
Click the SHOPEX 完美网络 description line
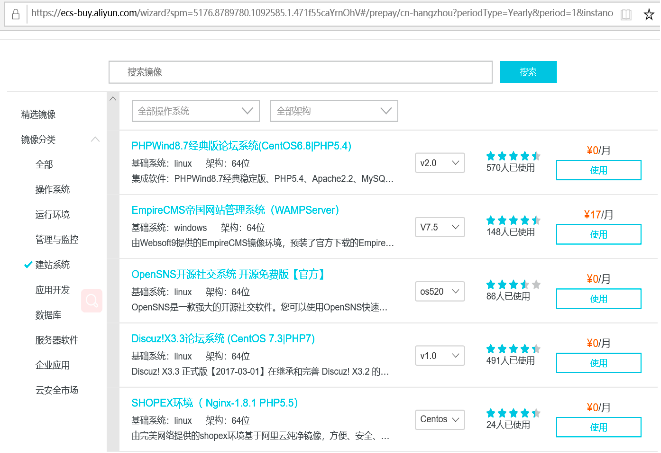point(261,436)
